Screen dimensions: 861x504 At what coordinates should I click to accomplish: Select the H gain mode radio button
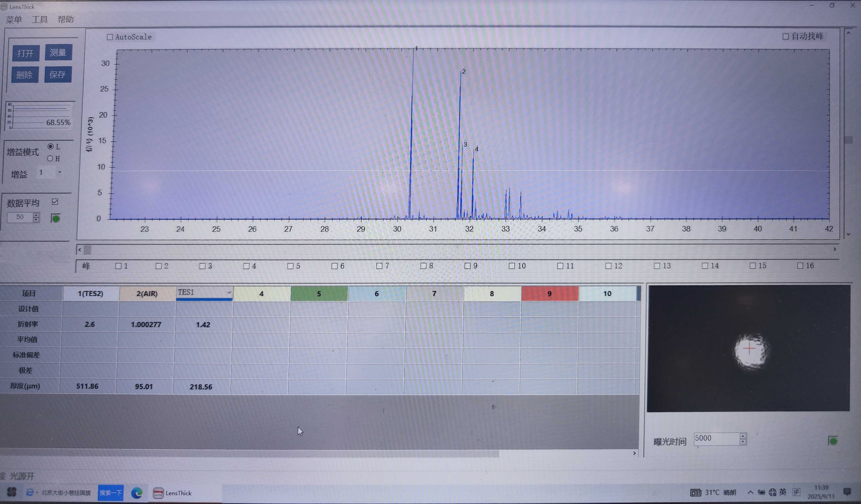point(50,158)
